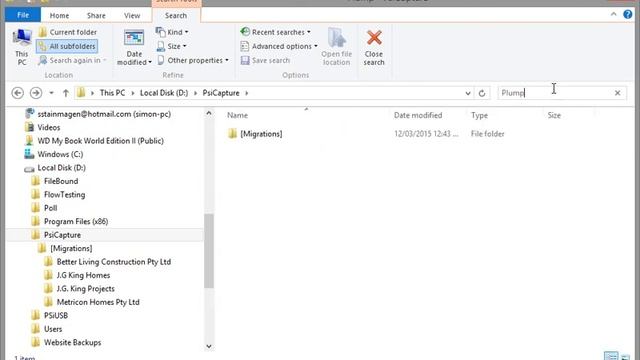Click PsiCapture in address breadcrumb
This screenshot has width=640, height=360.
[221, 93]
